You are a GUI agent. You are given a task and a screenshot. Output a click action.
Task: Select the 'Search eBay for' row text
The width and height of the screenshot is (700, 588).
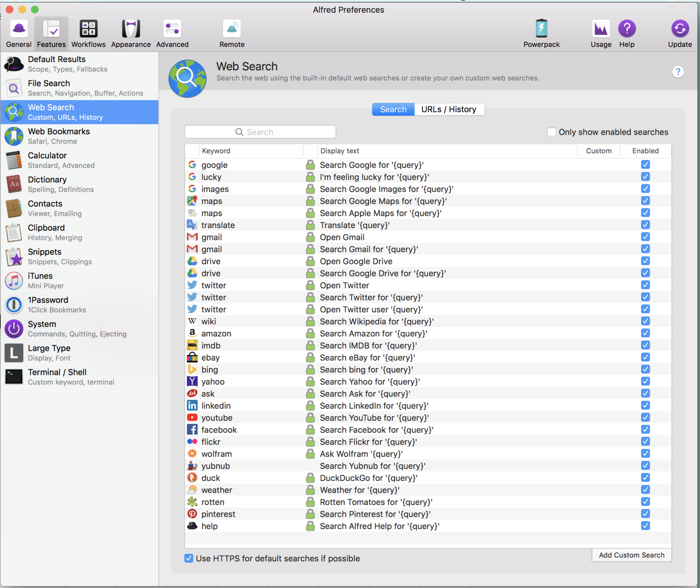[x=367, y=358]
